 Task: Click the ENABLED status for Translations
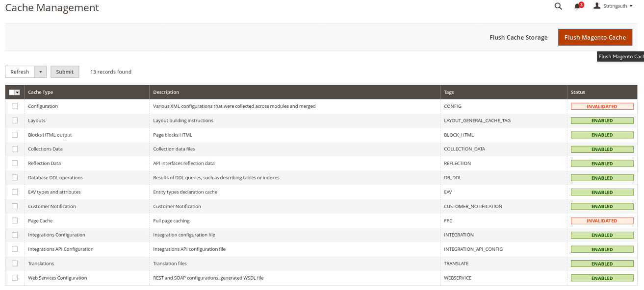tap(602, 264)
